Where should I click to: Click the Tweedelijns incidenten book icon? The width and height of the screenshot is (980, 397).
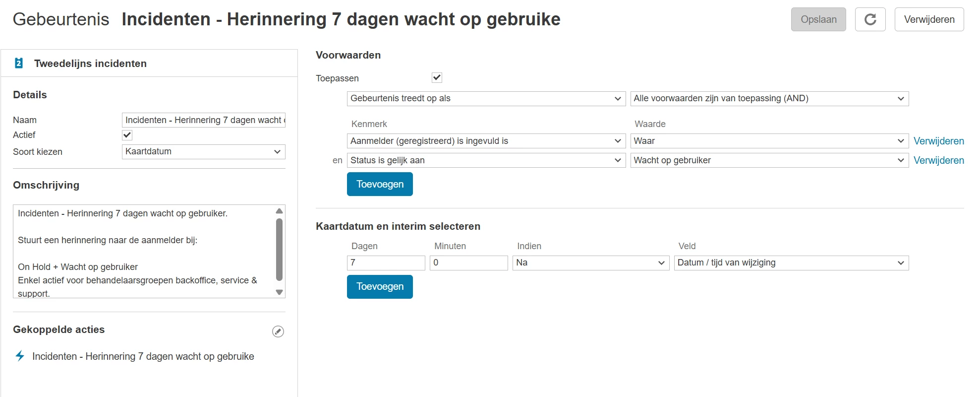click(x=19, y=63)
